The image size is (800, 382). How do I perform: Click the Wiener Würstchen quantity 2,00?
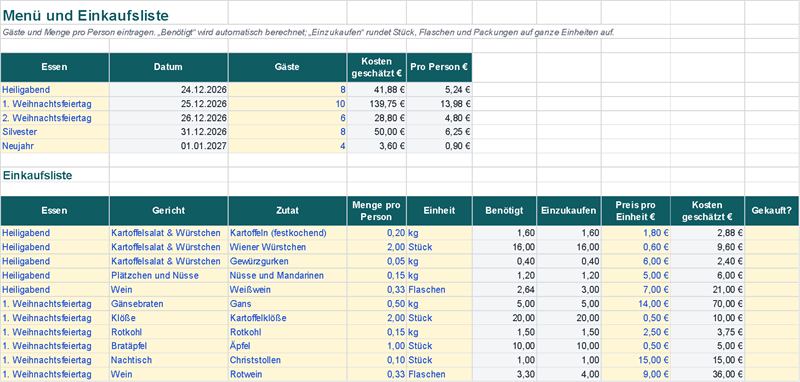coord(377,247)
